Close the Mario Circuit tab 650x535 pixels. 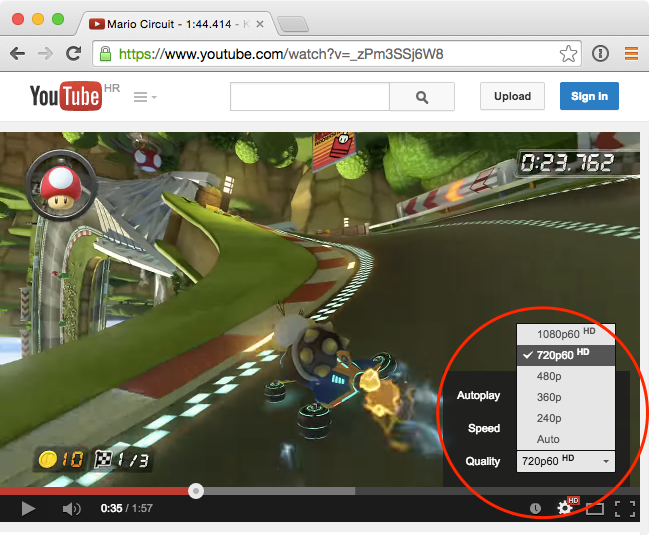[260, 24]
